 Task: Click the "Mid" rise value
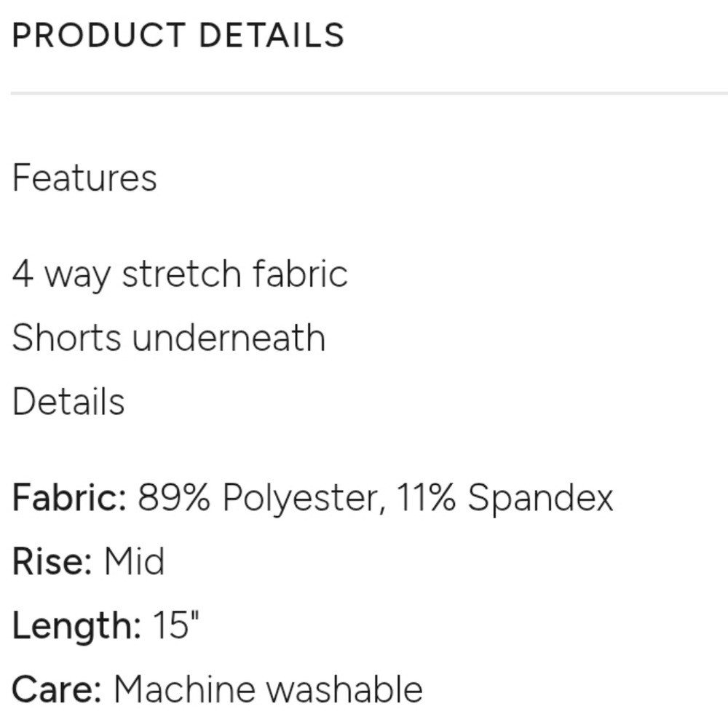(x=134, y=561)
